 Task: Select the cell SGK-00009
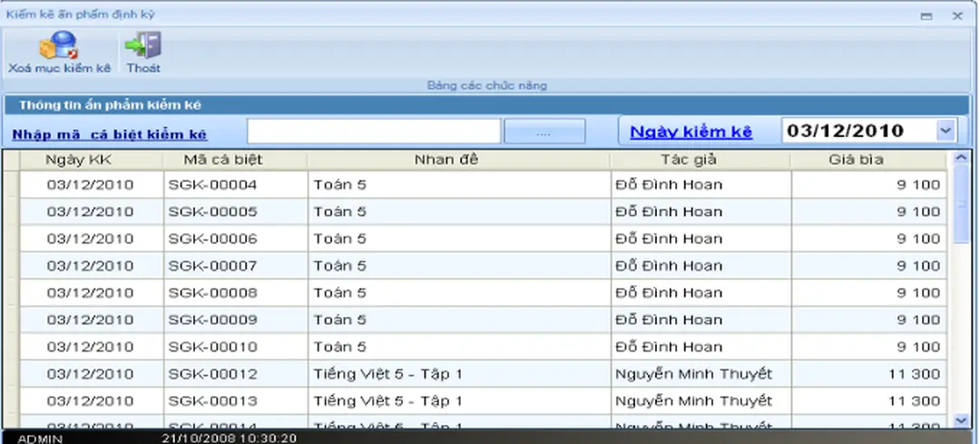236,320
